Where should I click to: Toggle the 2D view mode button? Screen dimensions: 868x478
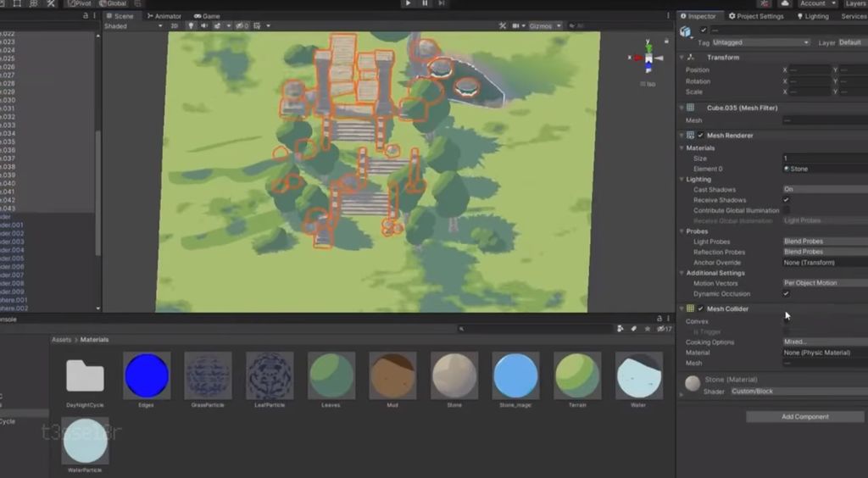175,26
